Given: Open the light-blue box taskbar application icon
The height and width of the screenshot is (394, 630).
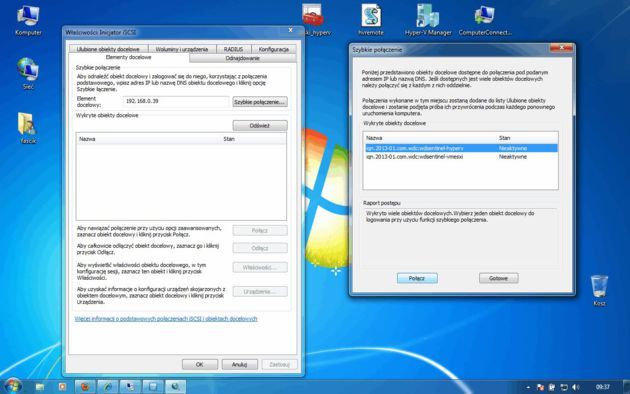Looking at the screenshot, I should point(153,387).
